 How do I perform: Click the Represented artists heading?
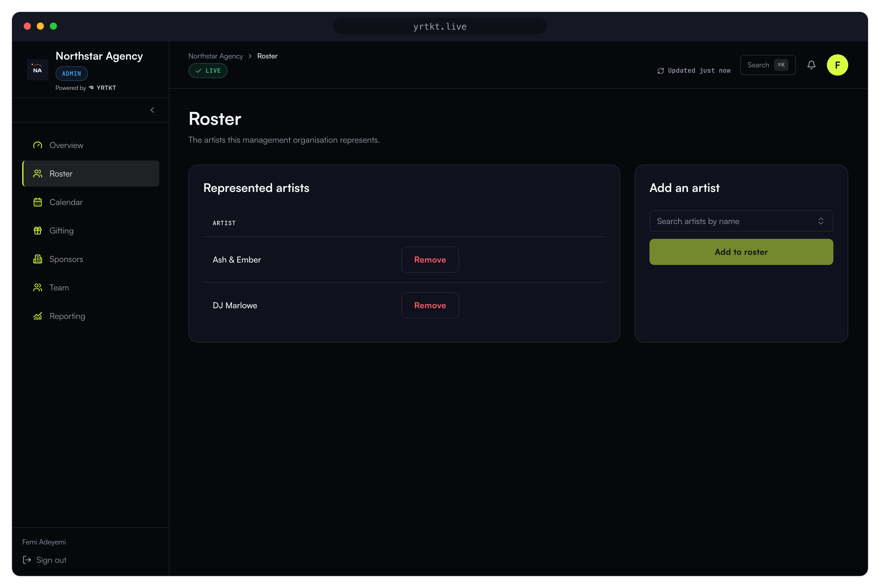256,188
